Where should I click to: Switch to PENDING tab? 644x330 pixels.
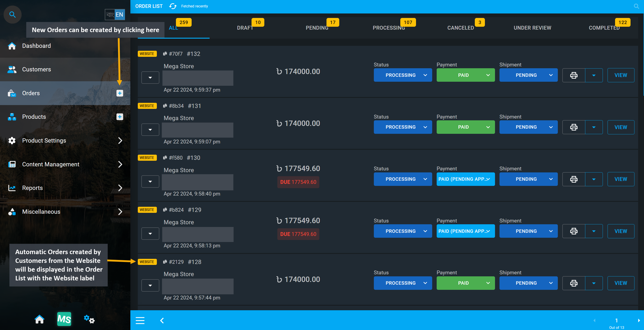[317, 27]
